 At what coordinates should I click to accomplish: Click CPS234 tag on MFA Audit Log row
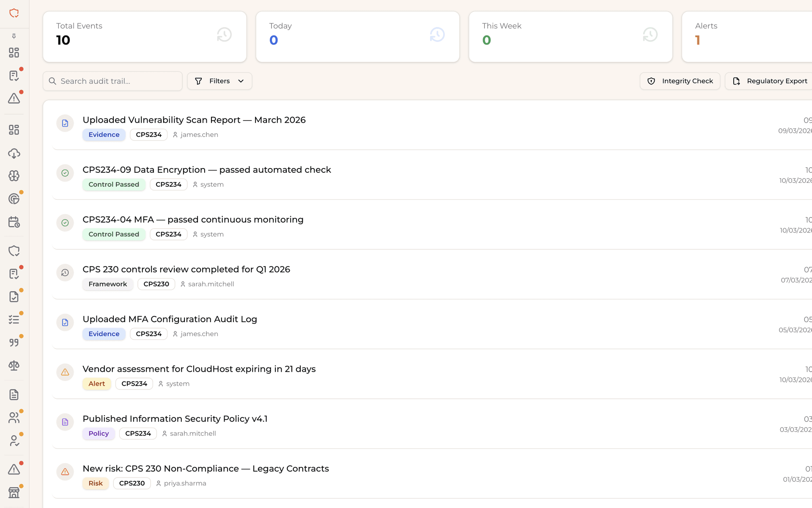point(148,334)
